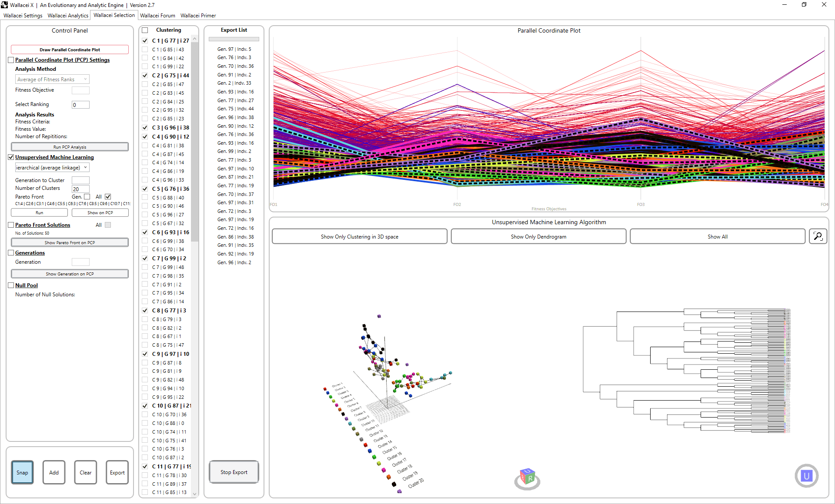The width and height of the screenshot is (835, 504).
Task: Click the magnifier search icon button
Action: [818, 236]
